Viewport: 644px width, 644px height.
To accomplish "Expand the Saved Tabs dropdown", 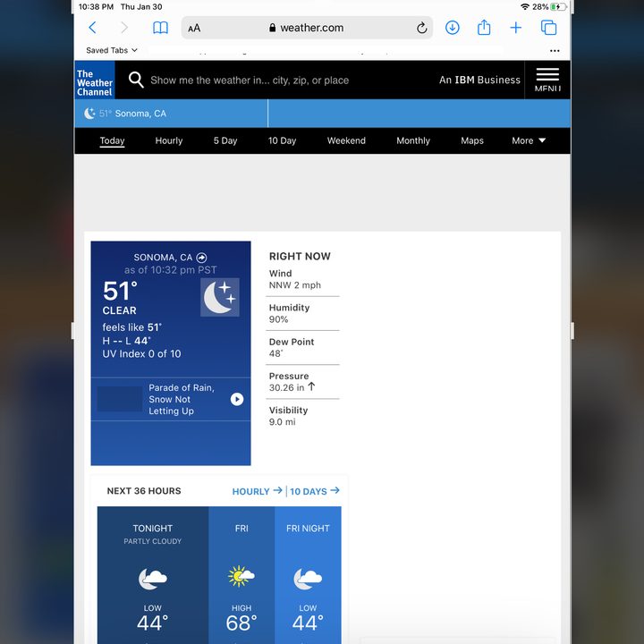I will (x=111, y=50).
